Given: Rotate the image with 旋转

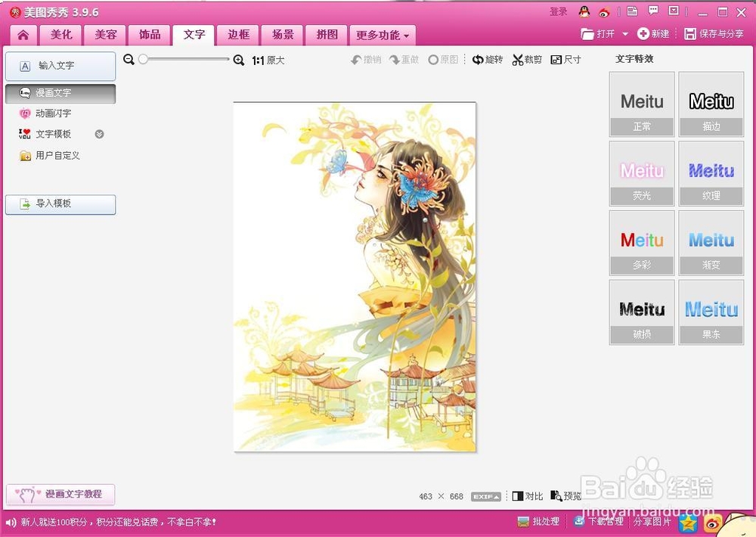Looking at the screenshot, I should coord(488,59).
